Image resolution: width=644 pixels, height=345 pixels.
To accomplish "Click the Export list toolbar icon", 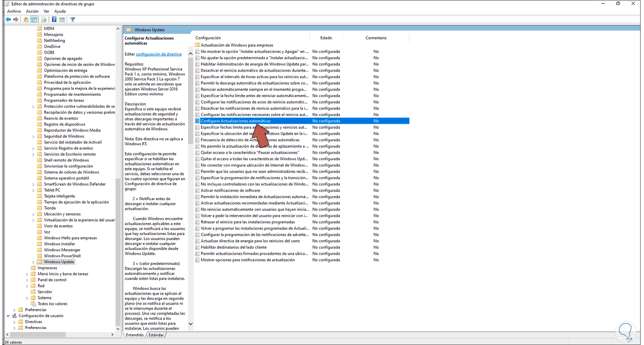I will point(44,19).
